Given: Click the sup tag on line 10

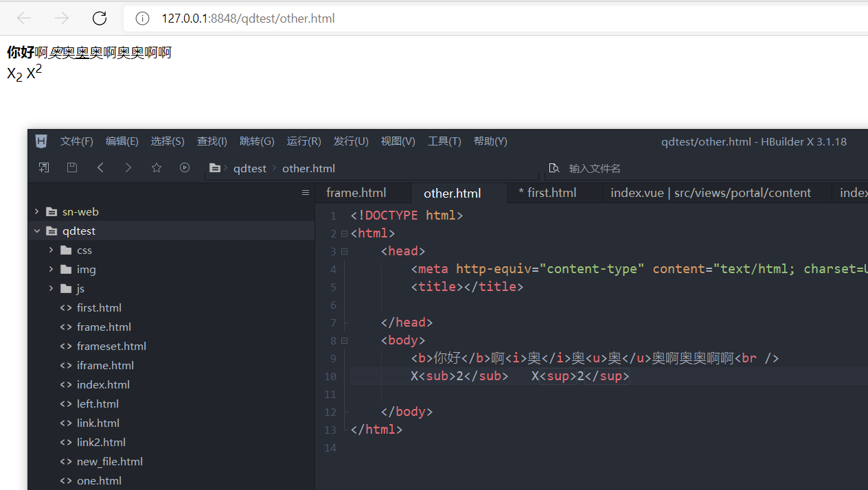Looking at the screenshot, I should coord(558,376).
